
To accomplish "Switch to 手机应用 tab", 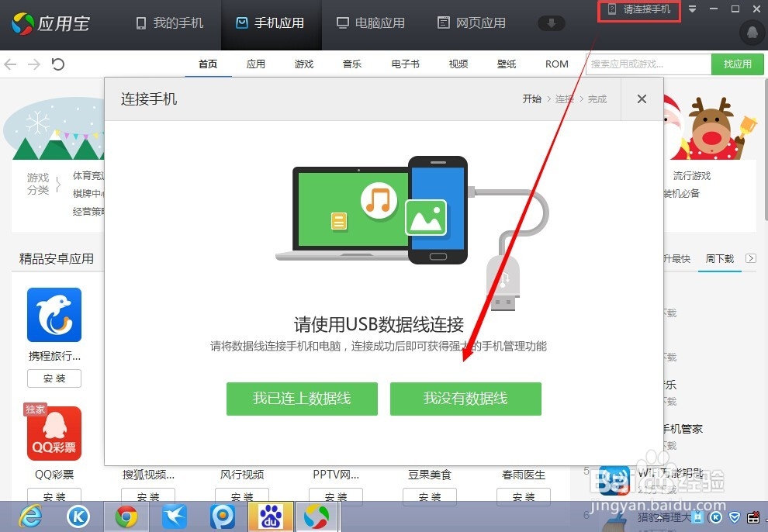I will pyautogui.click(x=270, y=23).
